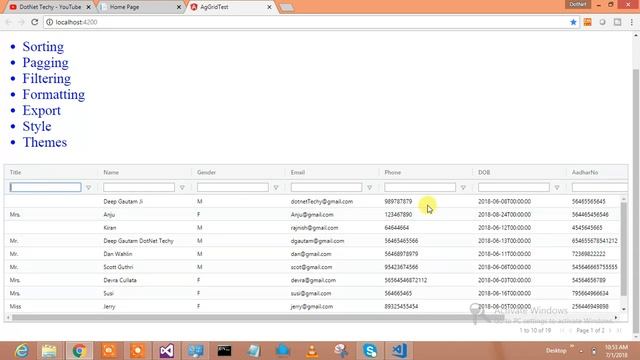Focus the Gender filter text box
The height and width of the screenshot is (360, 640).
pos(233,187)
